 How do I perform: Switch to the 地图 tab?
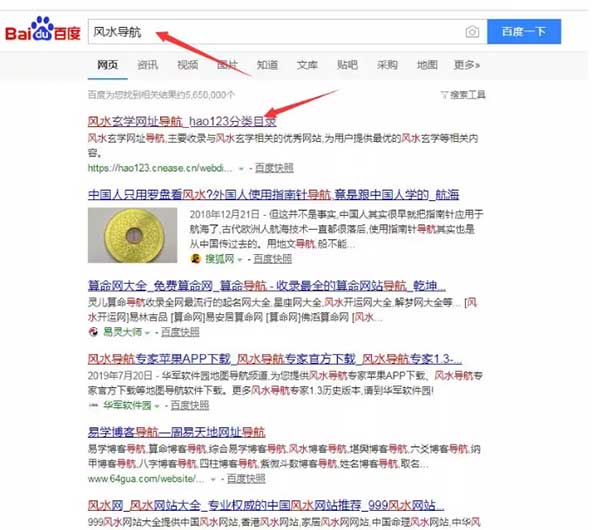[427, 65]
